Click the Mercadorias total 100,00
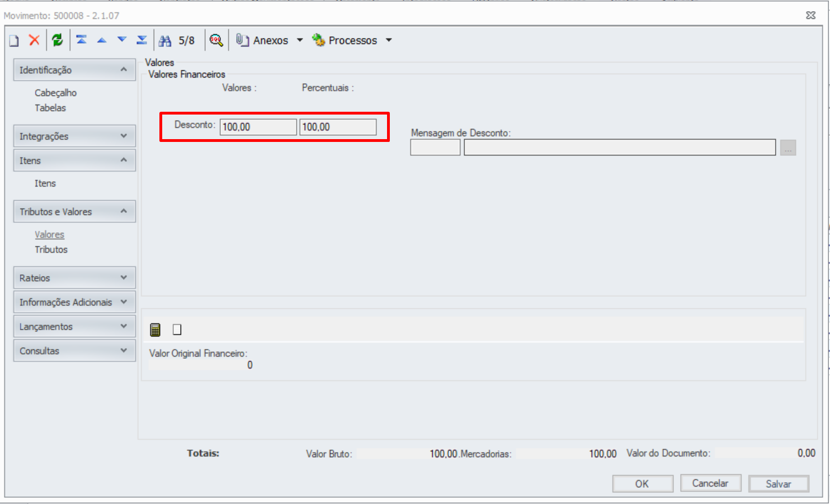830x504 pixels. [x=602, y=454]
